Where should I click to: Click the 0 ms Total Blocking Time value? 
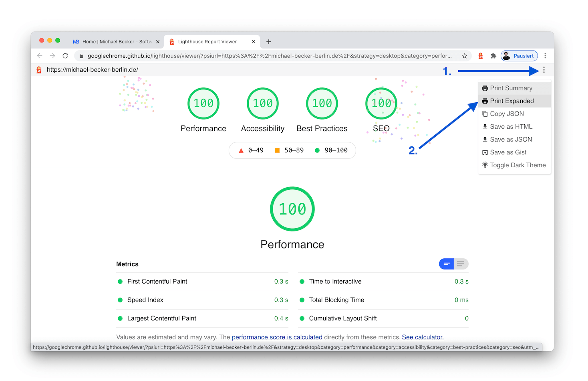461,300
